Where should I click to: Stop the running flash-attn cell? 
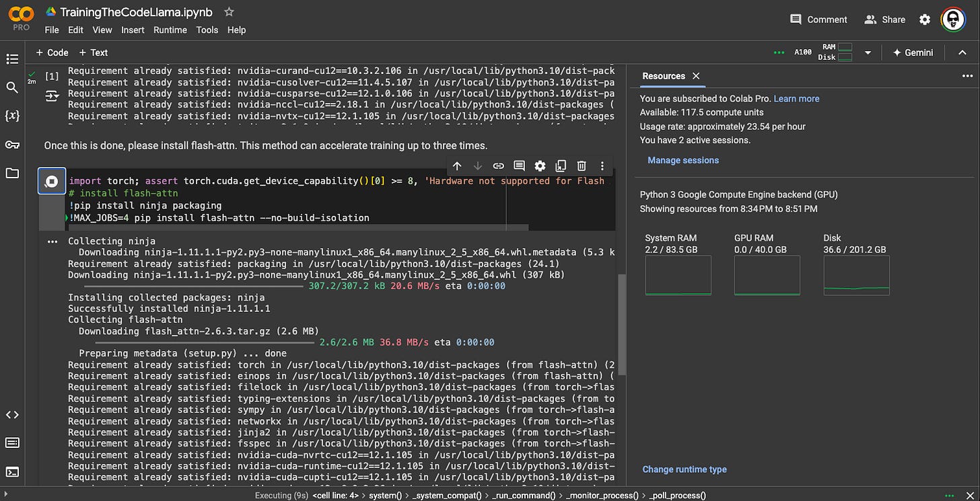(52, 182)
